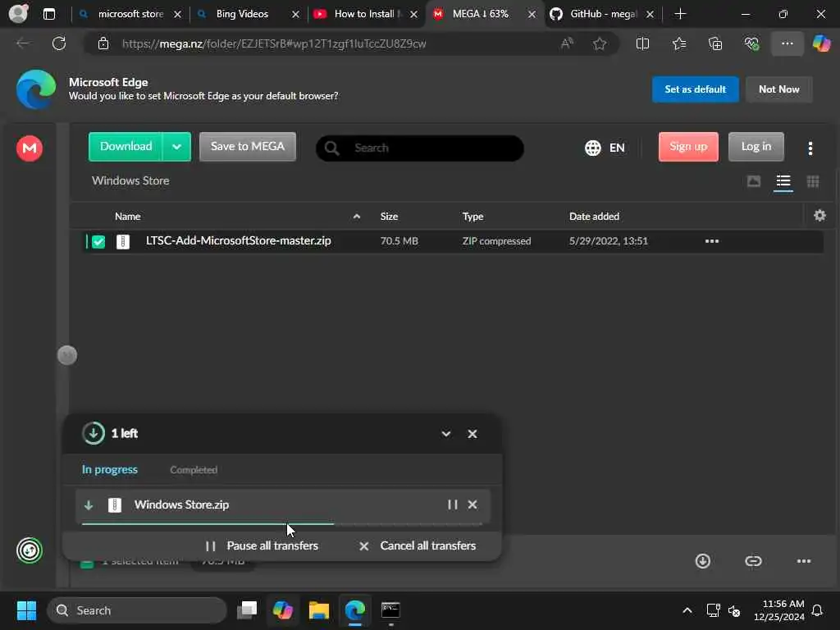Screen dimensions: 840x630
Task: Click the bottom bar get-link icon
Action: tap(753, 561)
